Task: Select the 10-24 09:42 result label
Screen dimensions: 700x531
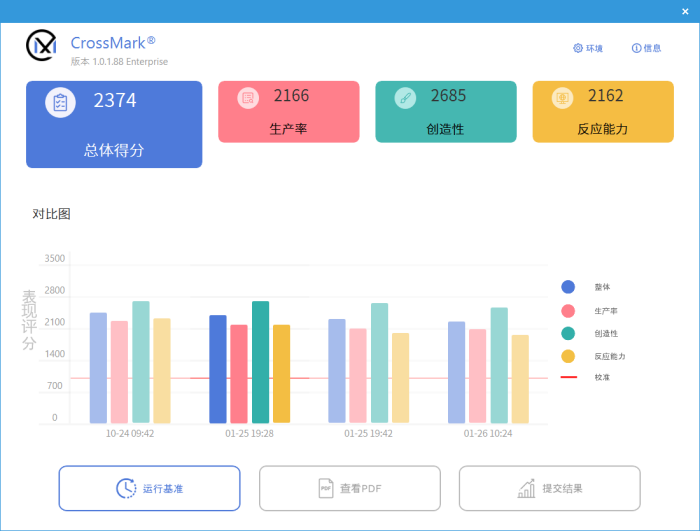Action: [130, 434]
